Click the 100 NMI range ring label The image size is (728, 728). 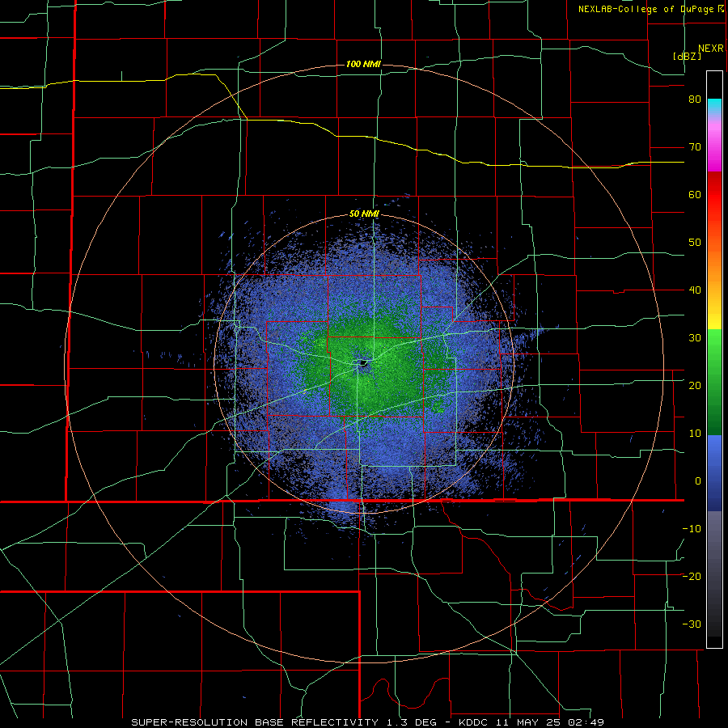pyautogui.click(x=363, y=64)
